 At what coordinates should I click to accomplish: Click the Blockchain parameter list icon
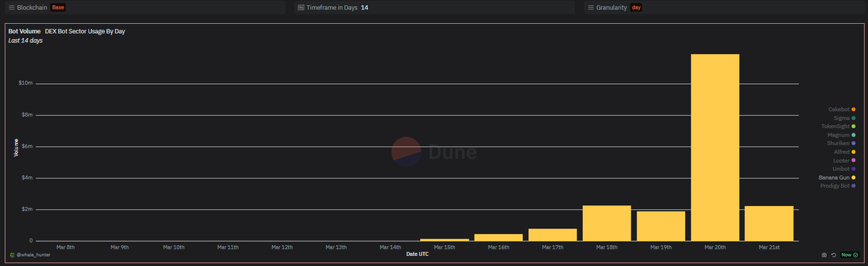pos(11,7)
